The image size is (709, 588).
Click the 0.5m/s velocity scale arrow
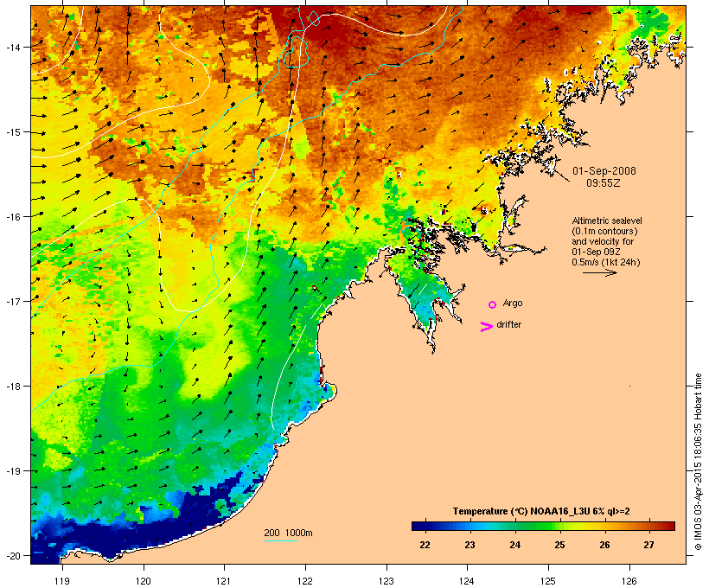point(599,272)
